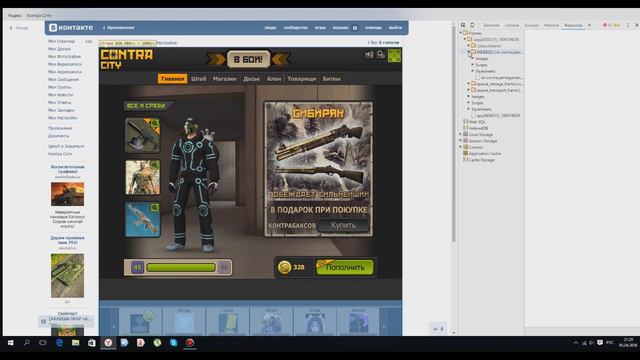Viewport: 640px width, 360px height.
Task: Click the gold coin balance icon
Action: [284, 267]
